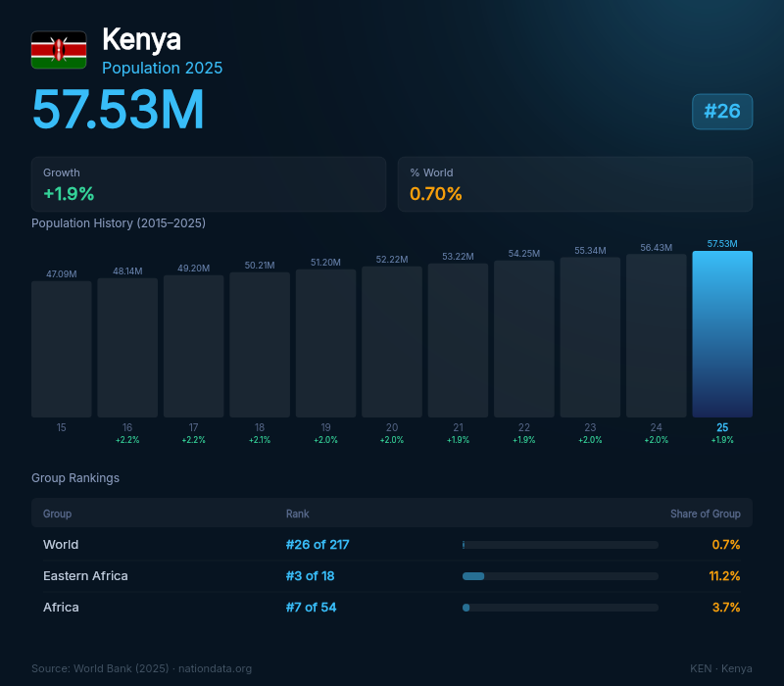Screen dimensions: 784x686
Task: Click the Kenya country title
Action: click(x=141, y=39)
